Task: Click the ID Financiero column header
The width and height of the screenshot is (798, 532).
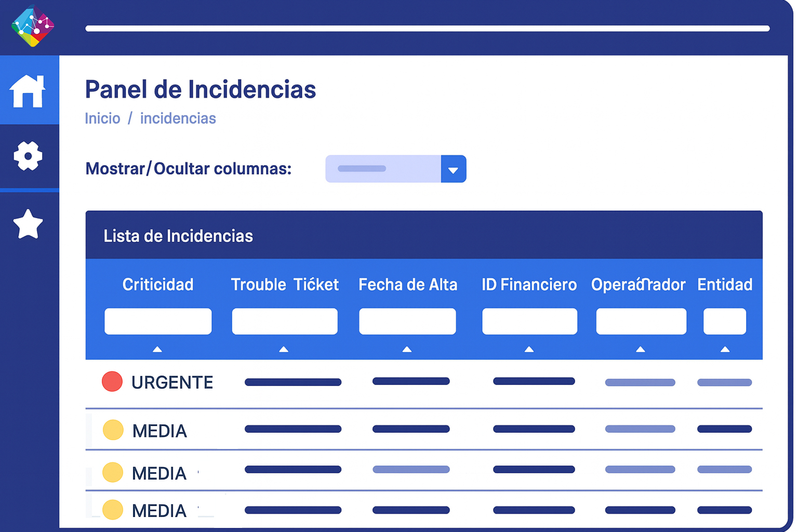Action: pyautogui.click(x=529, y=284)
